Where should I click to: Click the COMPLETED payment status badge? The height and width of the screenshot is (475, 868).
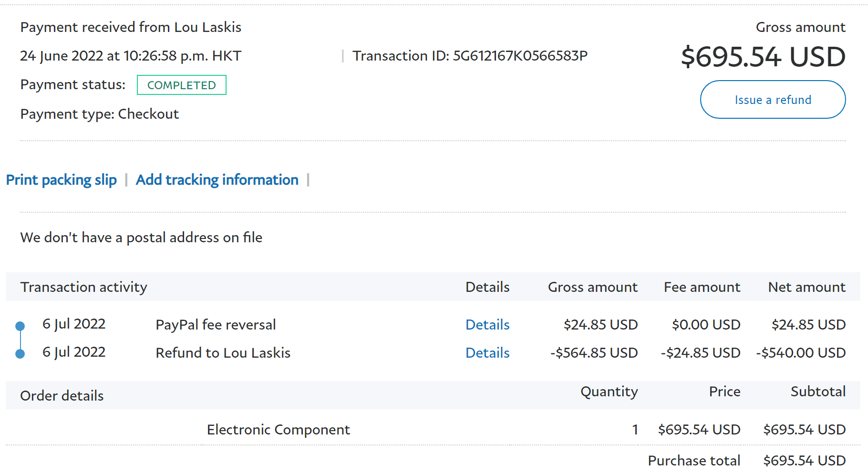[182, 85]
